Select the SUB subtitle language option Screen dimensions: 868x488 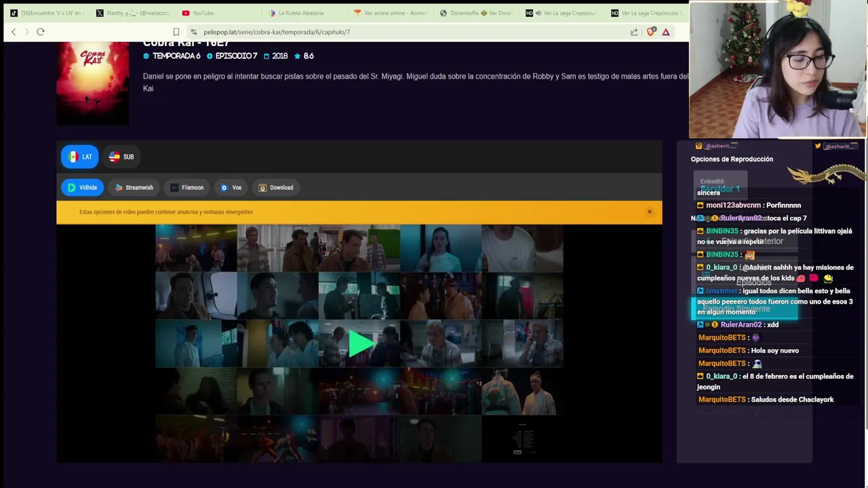click(121, 157)
